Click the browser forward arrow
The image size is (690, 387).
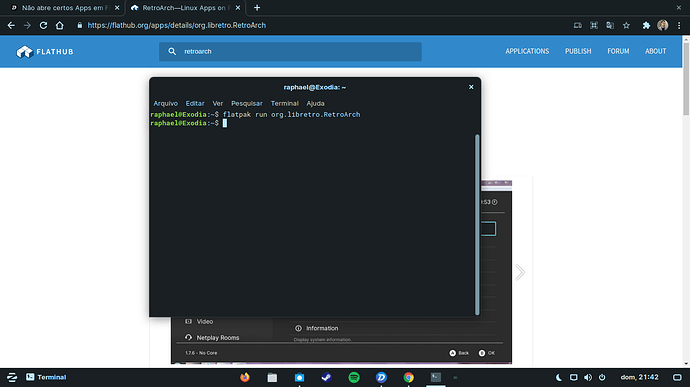27,26
